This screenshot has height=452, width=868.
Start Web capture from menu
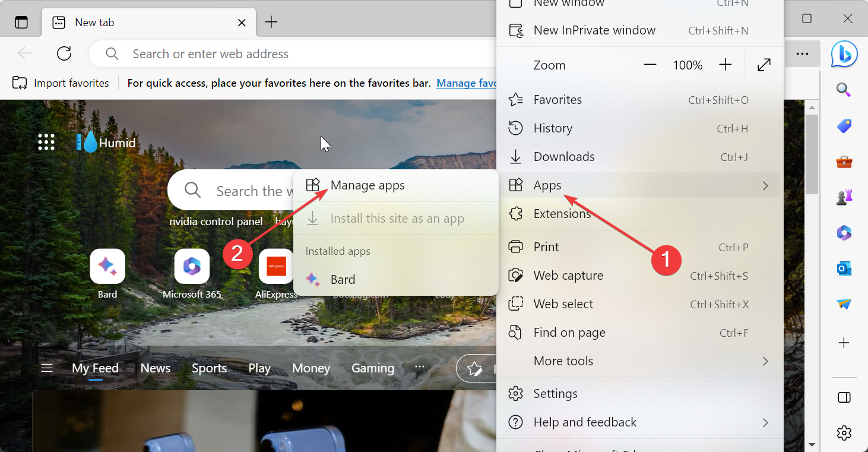coord(639,276)
